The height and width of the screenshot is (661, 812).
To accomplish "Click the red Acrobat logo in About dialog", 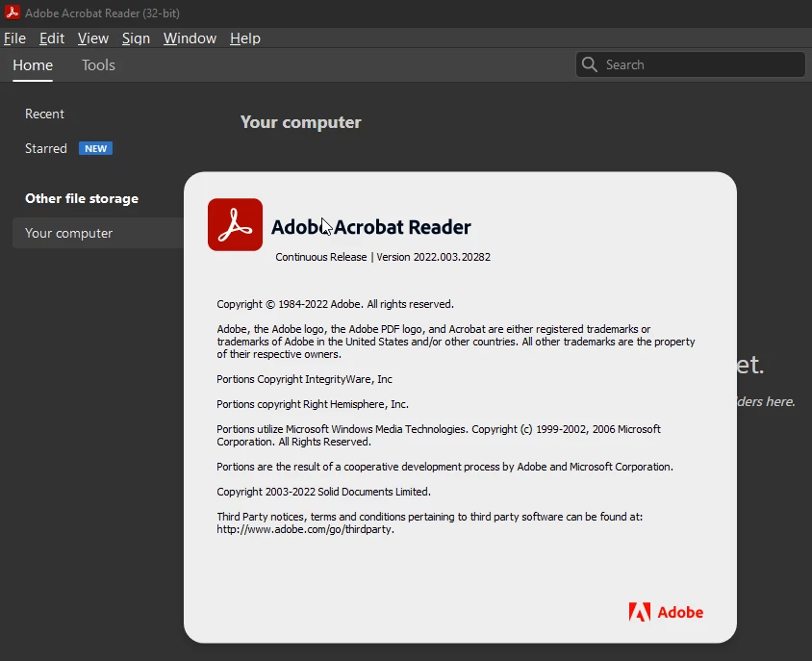I will click(x=235, y=224).
